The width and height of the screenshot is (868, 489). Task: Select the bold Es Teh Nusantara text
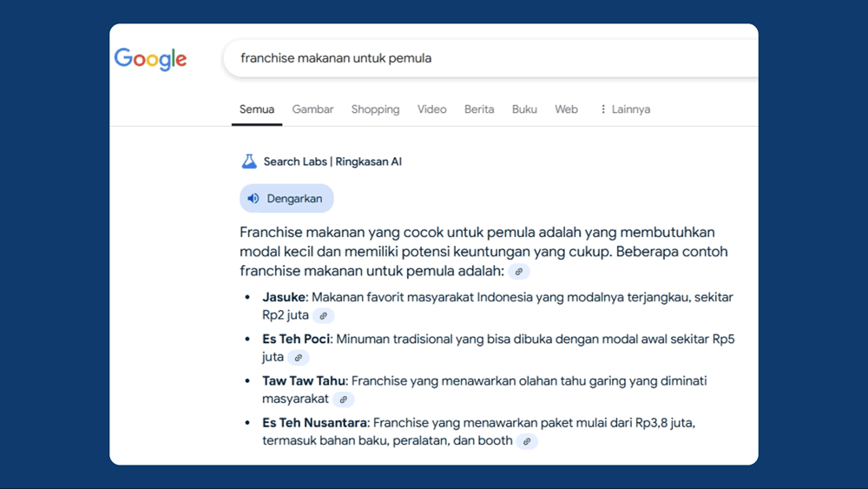pyautogui.click(x=314, y=422)
